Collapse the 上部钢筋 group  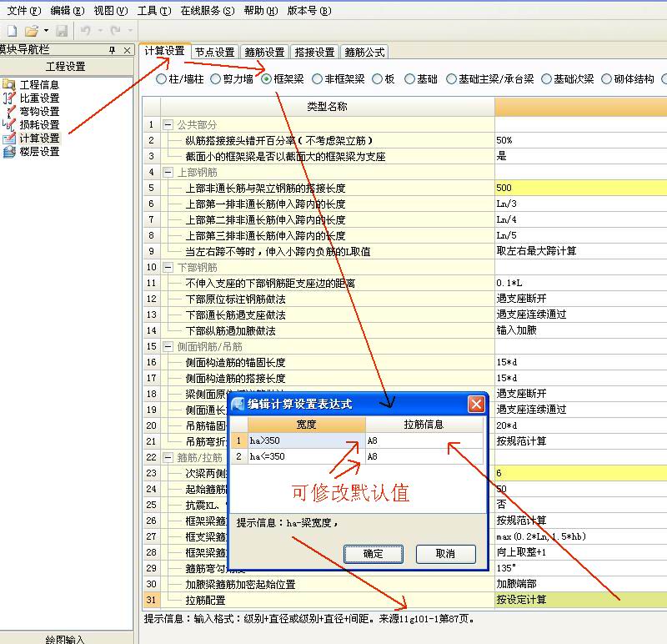[x=168, y=173]
